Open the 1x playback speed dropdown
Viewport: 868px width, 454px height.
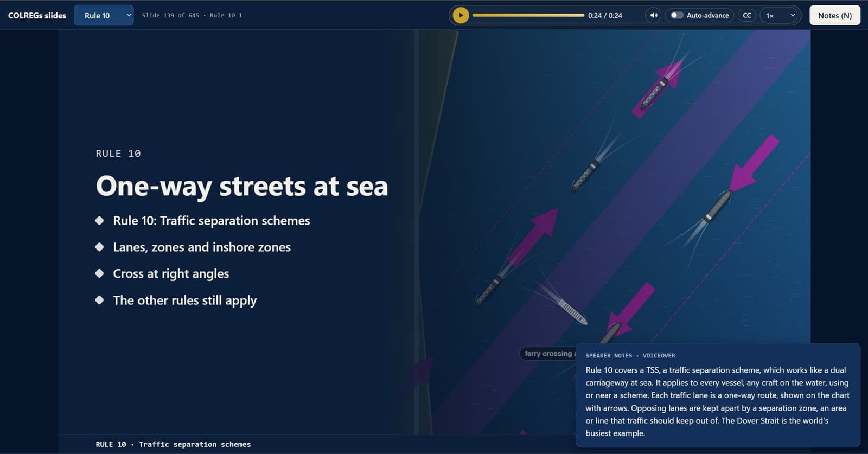pos(780,15)
